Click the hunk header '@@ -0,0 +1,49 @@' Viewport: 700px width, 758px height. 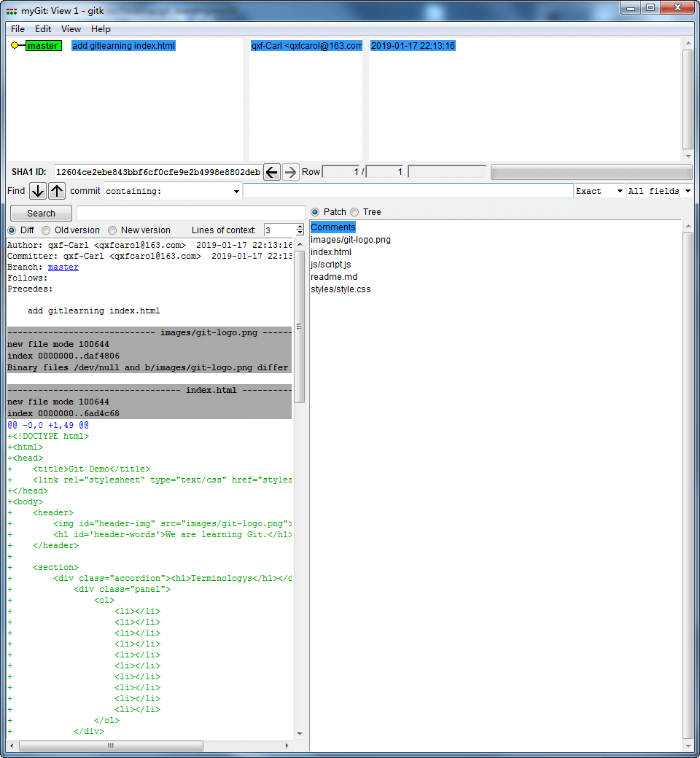click(48, 426)
